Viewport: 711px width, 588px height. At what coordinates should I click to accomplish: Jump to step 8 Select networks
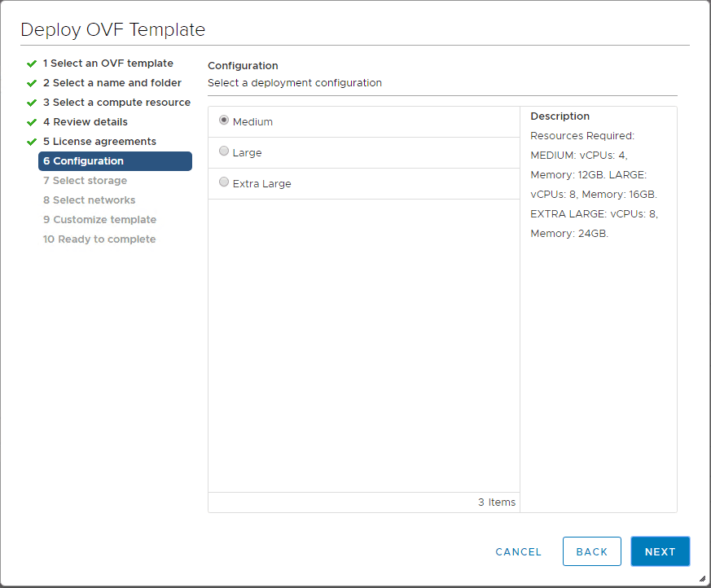pos(88,200)
